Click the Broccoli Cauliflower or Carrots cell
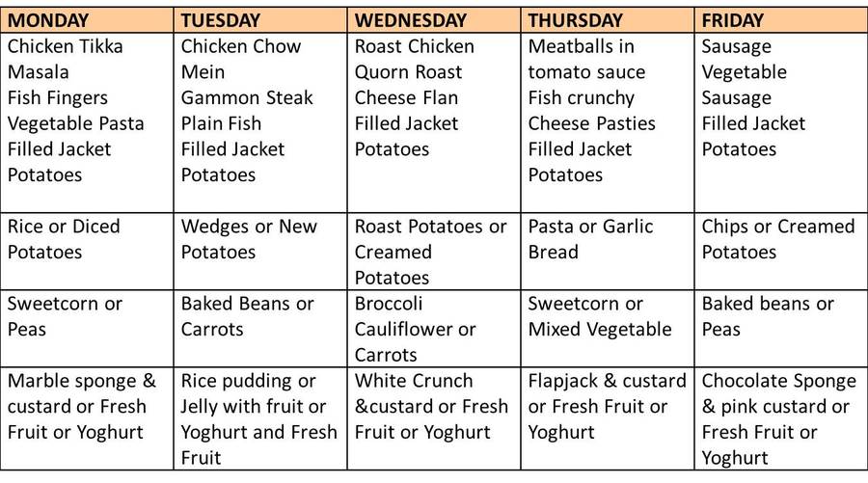 434,329
